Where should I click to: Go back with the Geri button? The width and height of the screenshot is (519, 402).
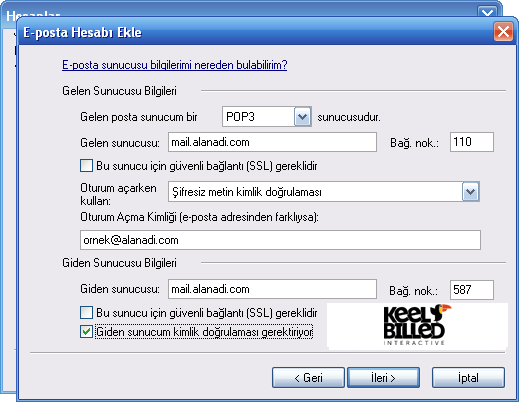coord(308,378)
